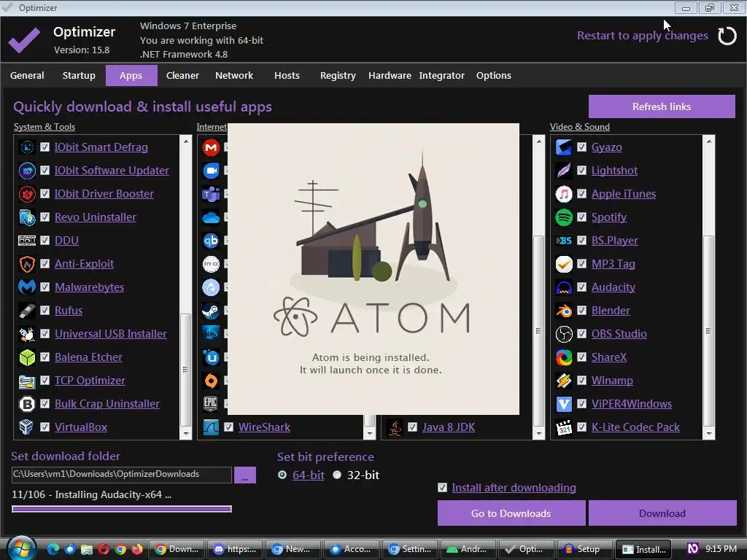The width and height of the screenshot is (747, 560).
Task: Click the Balena Etcher cube icon
Action: pyautogui.click(x=27, y=357)
